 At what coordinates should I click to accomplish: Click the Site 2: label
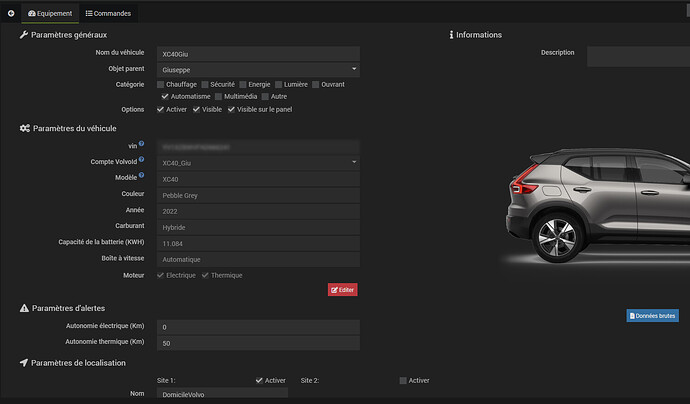pos(310,381)
